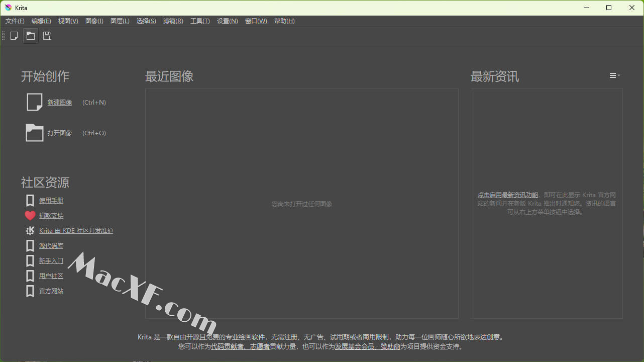The image size is (644, 362).
Task: Open the 图像(I) menu
Action: (94, 21)
